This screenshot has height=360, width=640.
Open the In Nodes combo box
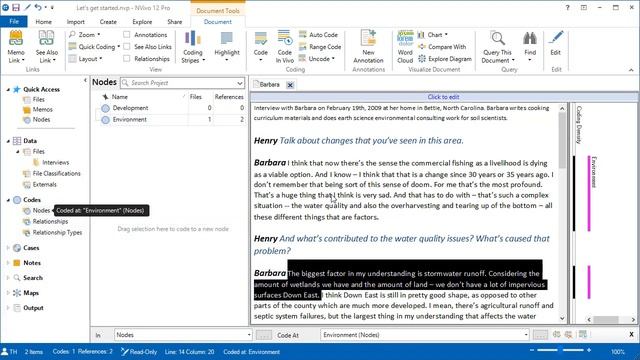click(x=183, y=335)
